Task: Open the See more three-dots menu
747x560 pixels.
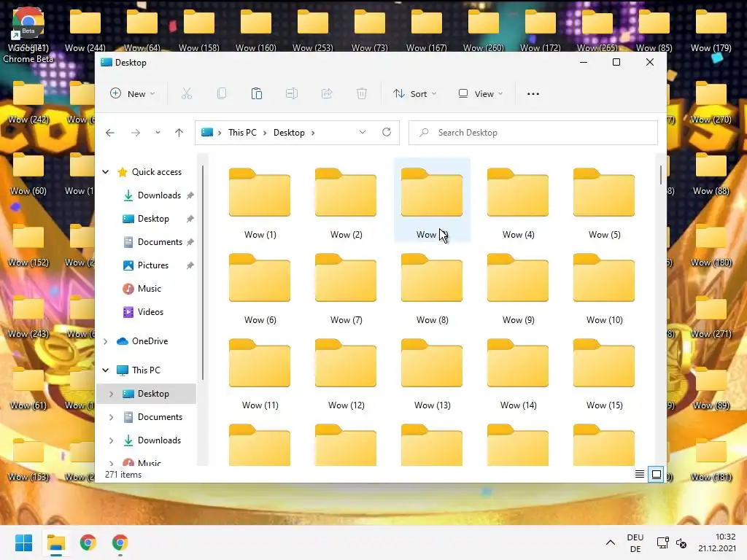Action: [533, 94]
